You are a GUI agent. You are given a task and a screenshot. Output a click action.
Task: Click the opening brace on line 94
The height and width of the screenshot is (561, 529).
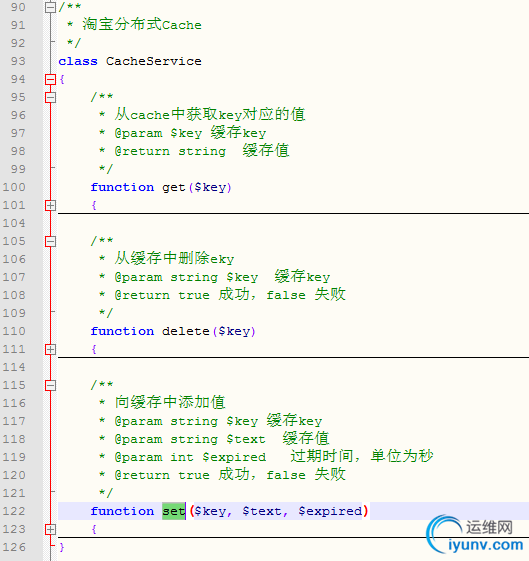[62, 79]
